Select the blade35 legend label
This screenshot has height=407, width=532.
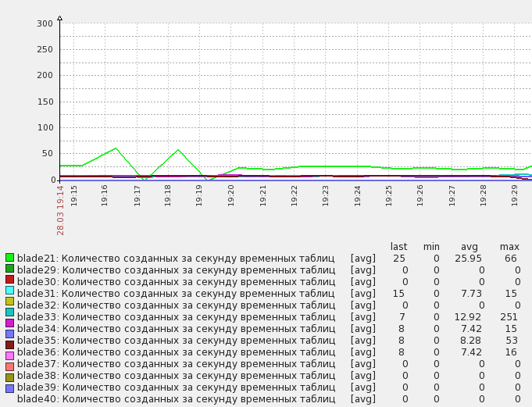(176, 341)
